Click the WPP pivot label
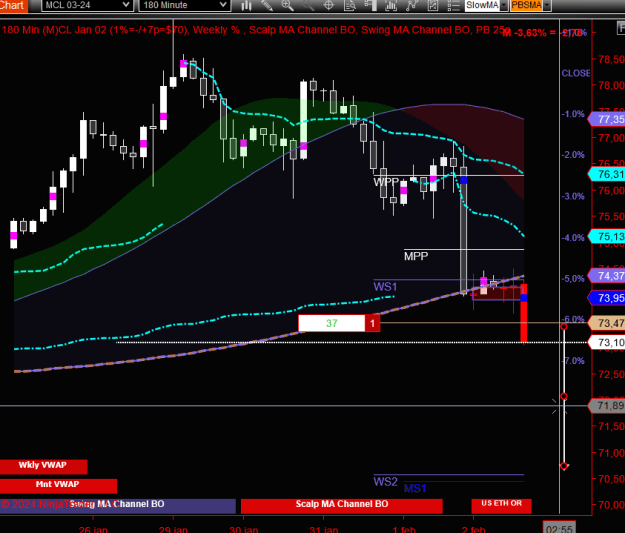Screen dimensions: 625x533 tap(386, 183)
